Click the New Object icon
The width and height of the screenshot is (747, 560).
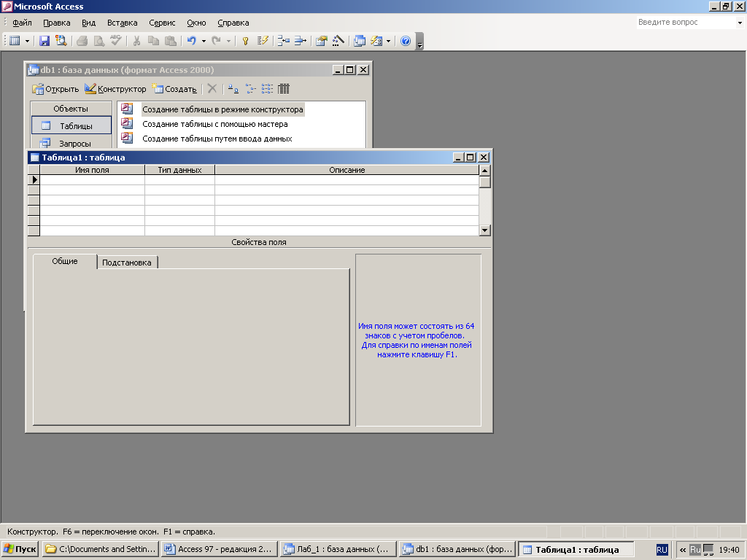(376, 41)
